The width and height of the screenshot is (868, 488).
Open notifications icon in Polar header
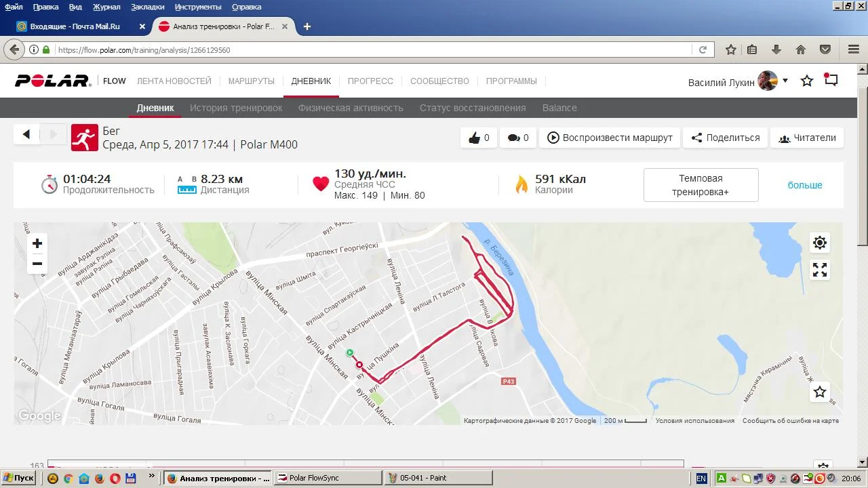pos(831,80)
